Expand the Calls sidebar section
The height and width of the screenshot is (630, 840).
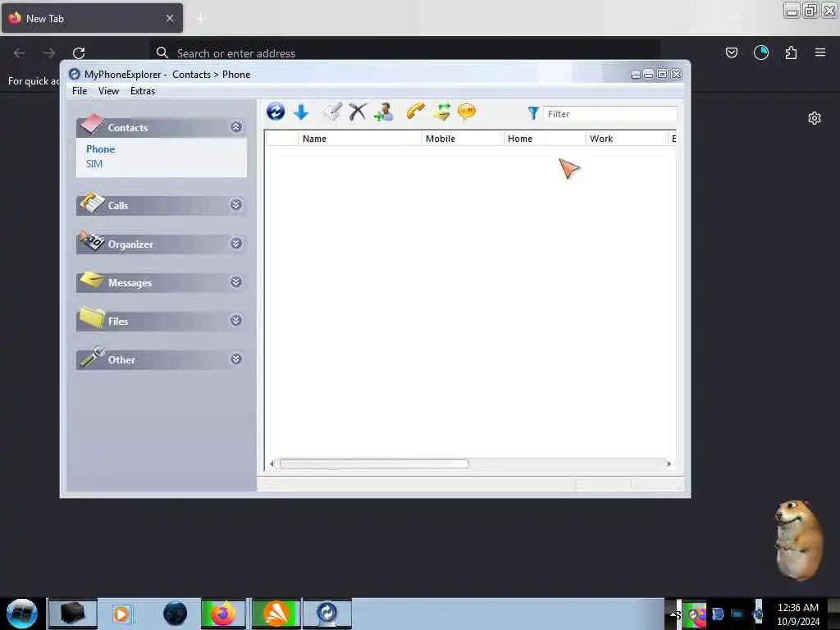(x=235, y=204)
